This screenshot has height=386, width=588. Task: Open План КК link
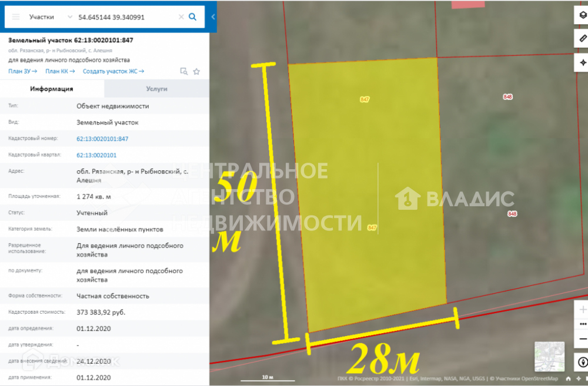click(60, 71)
